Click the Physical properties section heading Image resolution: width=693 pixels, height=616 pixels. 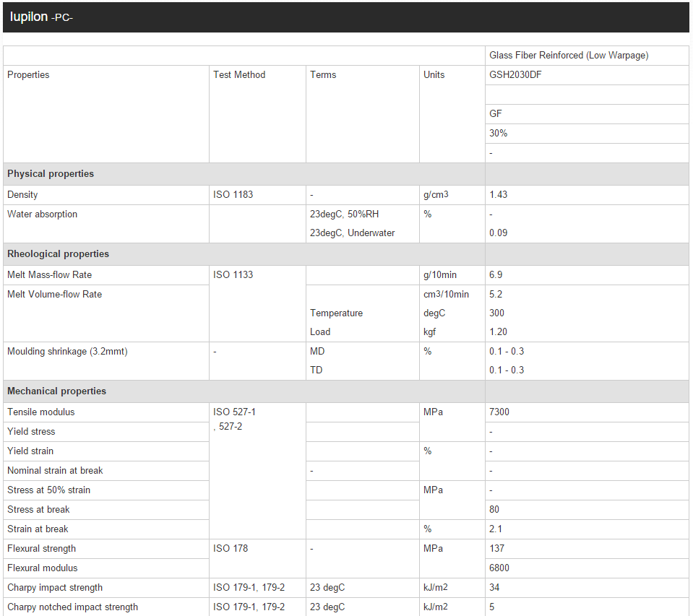(51, 173)
